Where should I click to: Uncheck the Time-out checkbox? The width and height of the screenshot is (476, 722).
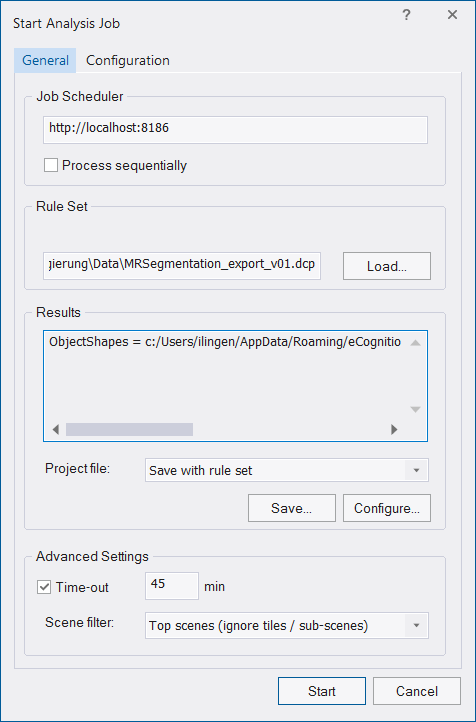tap(44, 587)
